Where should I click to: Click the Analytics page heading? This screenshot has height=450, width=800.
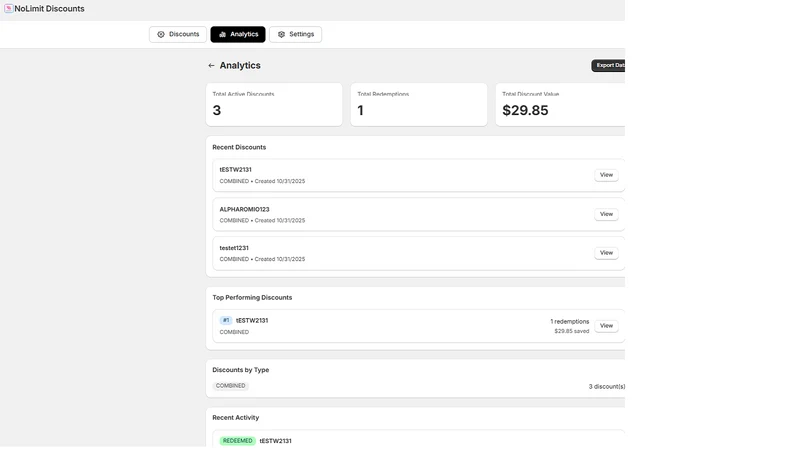point(240,65)
